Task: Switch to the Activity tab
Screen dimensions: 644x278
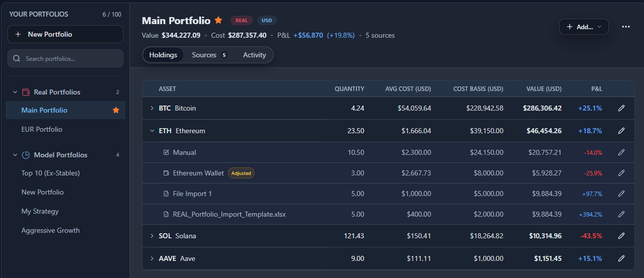Action: click(x=254, y=55)
